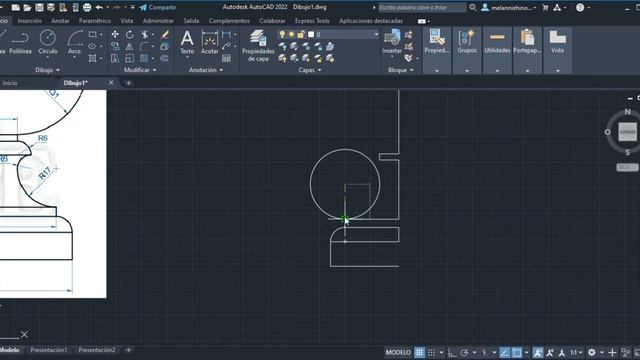Screen dimensions: 640x360
Task: Toggle ortho mode in status bar
Action: click(452, 352)
